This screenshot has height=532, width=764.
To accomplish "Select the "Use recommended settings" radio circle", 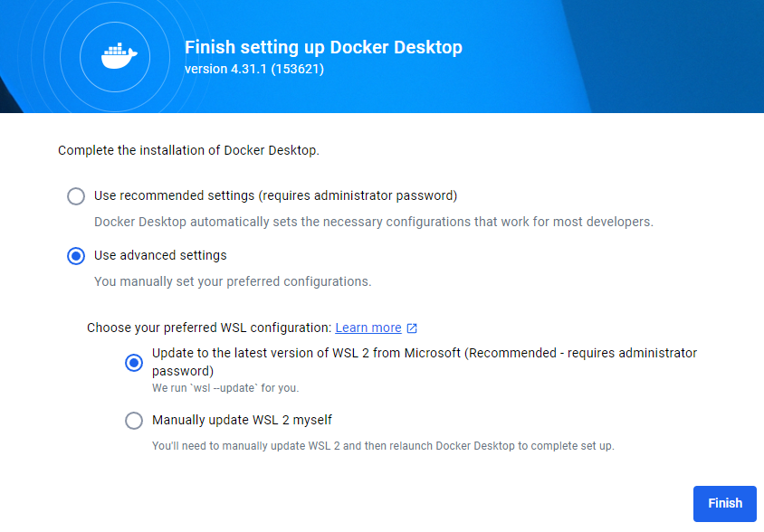I will (x=76, y=196).
